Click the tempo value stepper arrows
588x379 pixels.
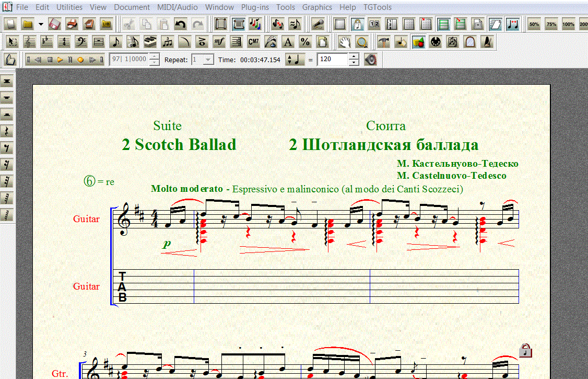coord(354,59)
